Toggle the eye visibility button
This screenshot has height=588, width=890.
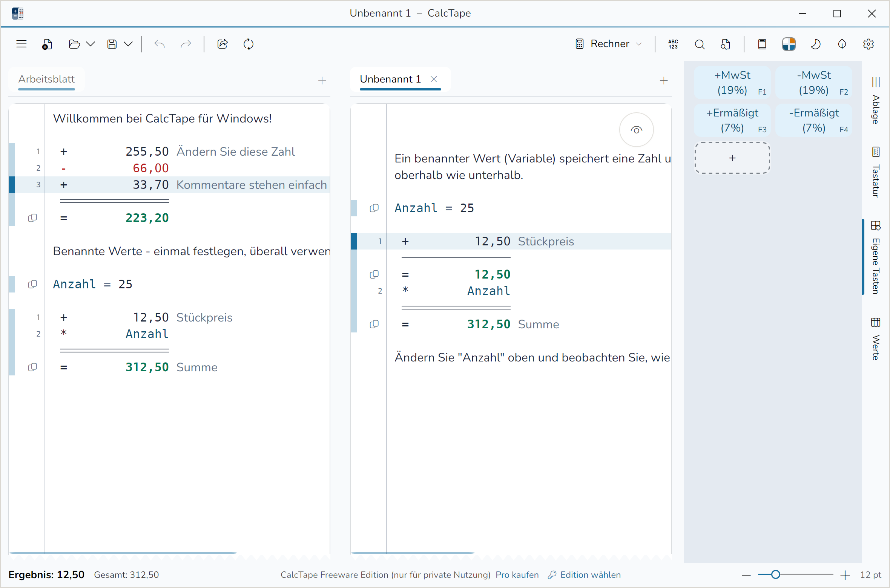pos(637,130)
